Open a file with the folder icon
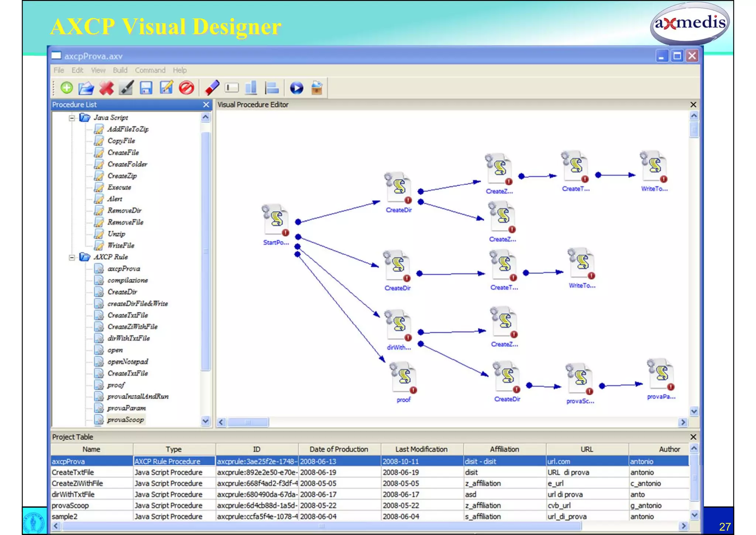Screen dimensions: 756x535 point(86,88)
